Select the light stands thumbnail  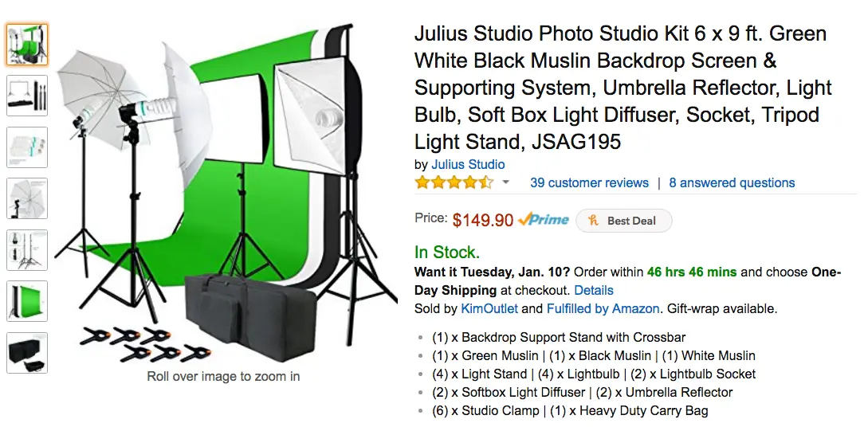tap(27, 250)
